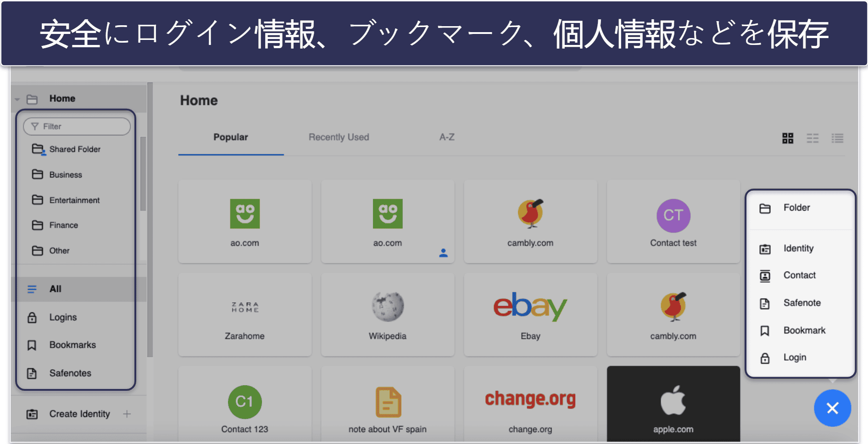The width and height of the screenshot is (868, 444).
Task: Click the Entertainment folder icon
Action: tap(37, 200)
